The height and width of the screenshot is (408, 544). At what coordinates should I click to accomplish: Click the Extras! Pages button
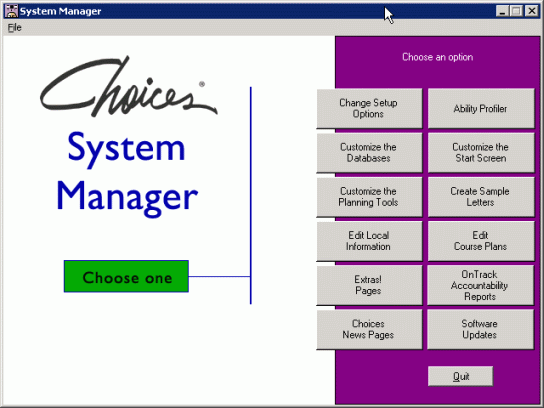[x=369, y=285]
